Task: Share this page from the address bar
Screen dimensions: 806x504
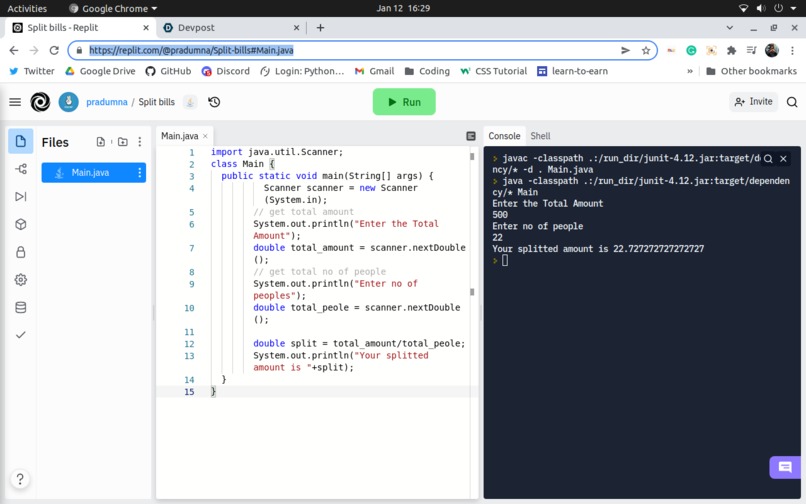Action: 625,50
